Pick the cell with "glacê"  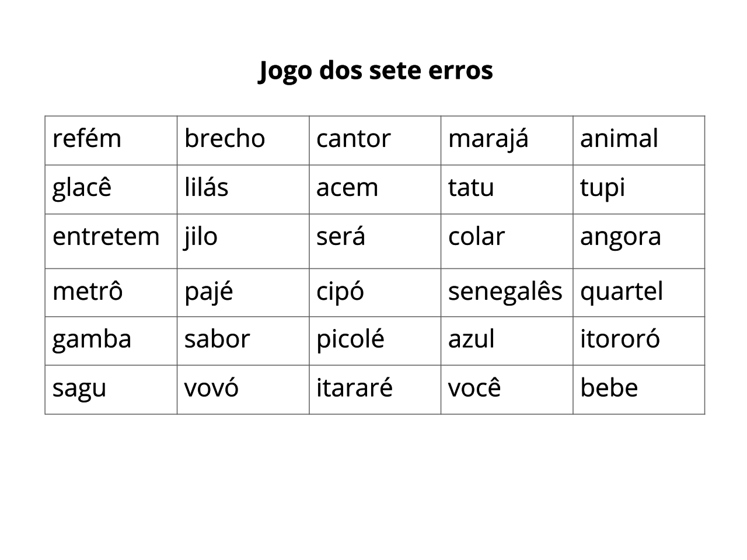(82, 188)
